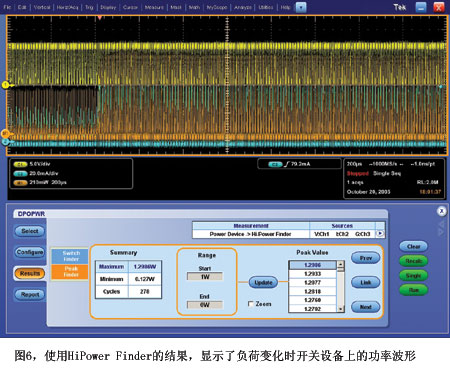Image resolution: width=450 pixels, height=368 pixels.
Task: Open the File menu
Action: click(x=7, y=7)
